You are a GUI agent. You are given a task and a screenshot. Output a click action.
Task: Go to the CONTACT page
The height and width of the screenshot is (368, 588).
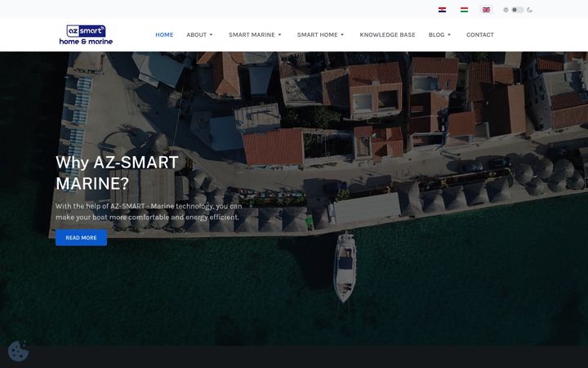(x=480, y=34)
